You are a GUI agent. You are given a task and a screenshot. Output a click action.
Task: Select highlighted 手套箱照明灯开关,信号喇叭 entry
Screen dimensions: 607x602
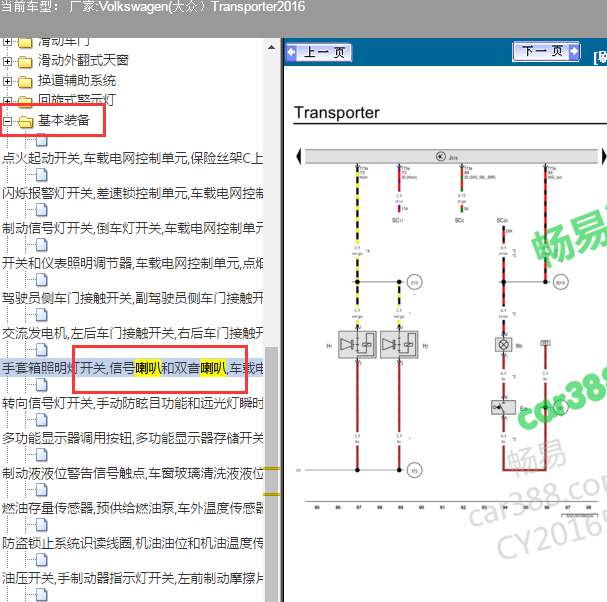[132, 368]
